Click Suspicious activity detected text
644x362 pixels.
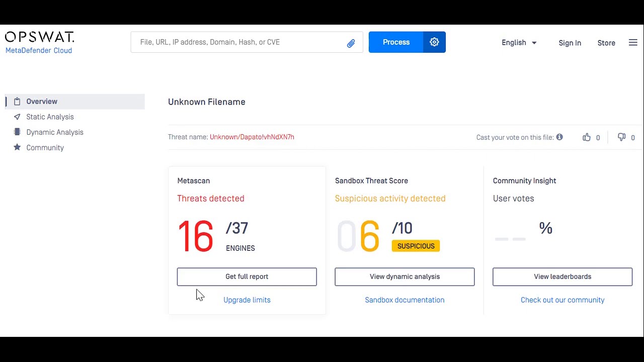point(390,199)
